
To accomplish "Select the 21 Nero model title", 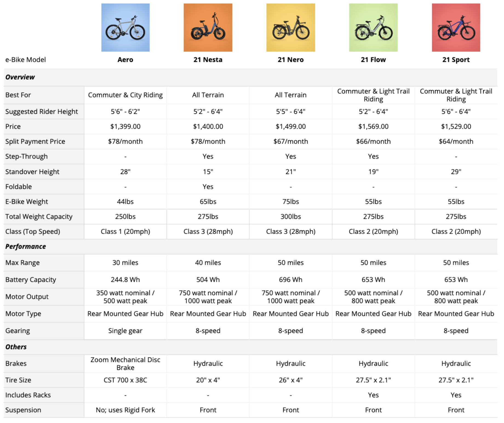I will (291, 60).
